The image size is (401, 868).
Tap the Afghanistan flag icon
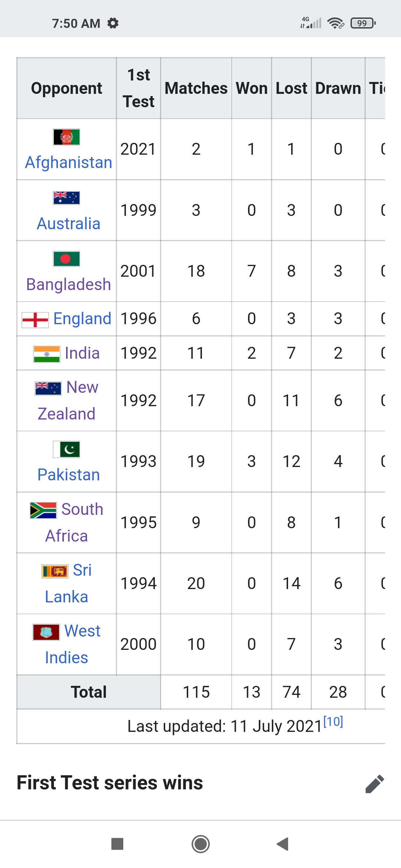coord(66,137)
